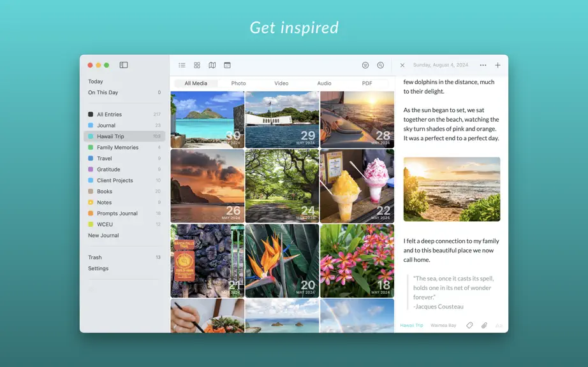Switch to grid media view icon
The image size is (588, 367).
pyautogui.click(x=197, y=65)
